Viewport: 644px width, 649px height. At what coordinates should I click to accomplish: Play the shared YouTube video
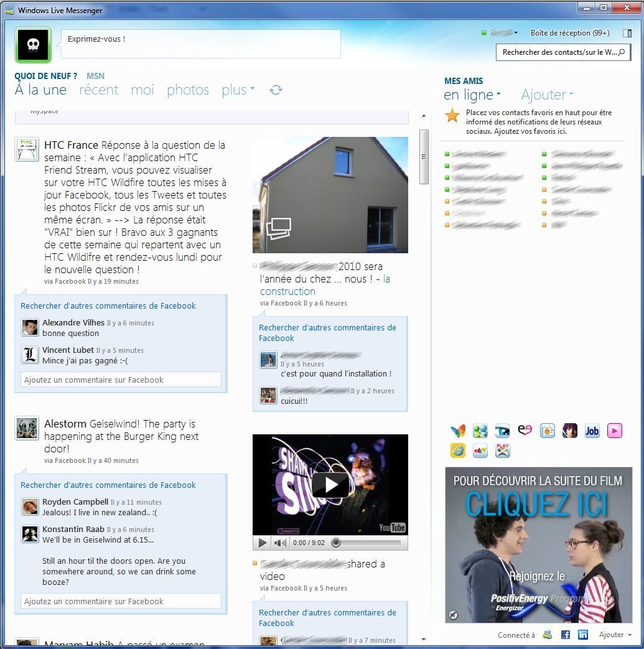[330, 485]
